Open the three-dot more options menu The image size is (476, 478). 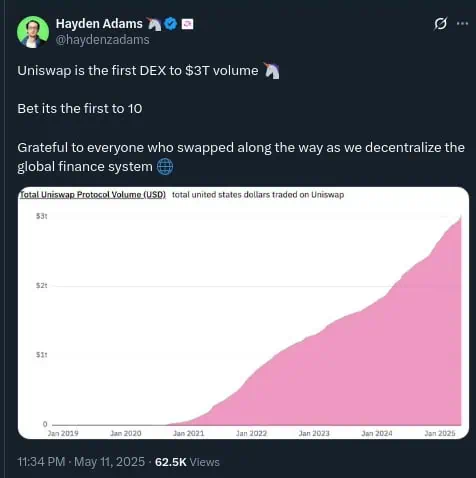tap(462, 24)
